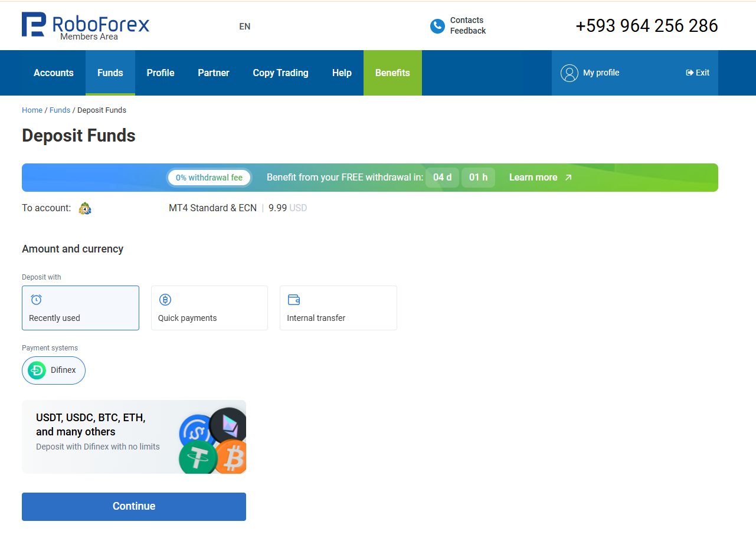
Task: Click the RoboForex logo
Action: point(86,26)
